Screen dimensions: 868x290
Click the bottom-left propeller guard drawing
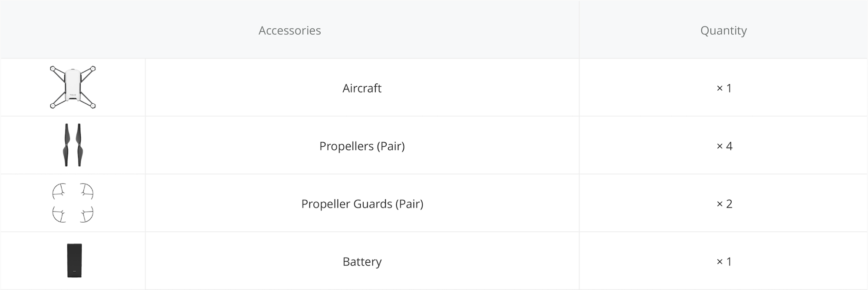(59, 214)
